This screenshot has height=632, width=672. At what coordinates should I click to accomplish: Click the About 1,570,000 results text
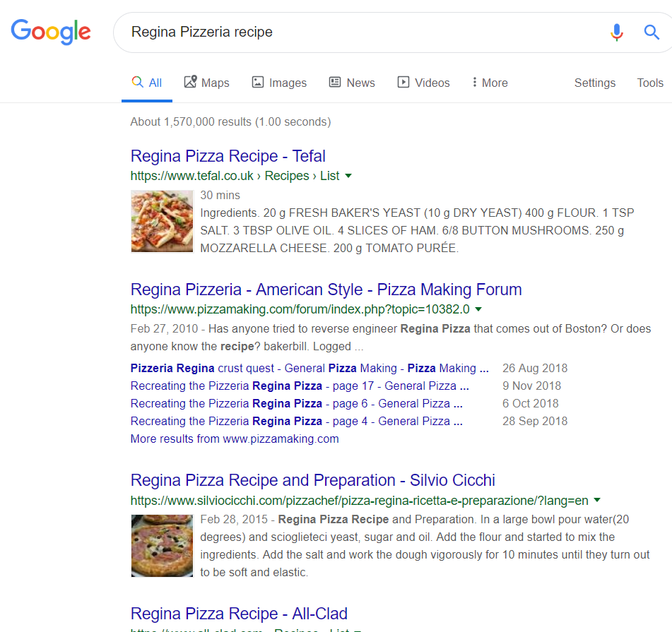coord(230,121)
